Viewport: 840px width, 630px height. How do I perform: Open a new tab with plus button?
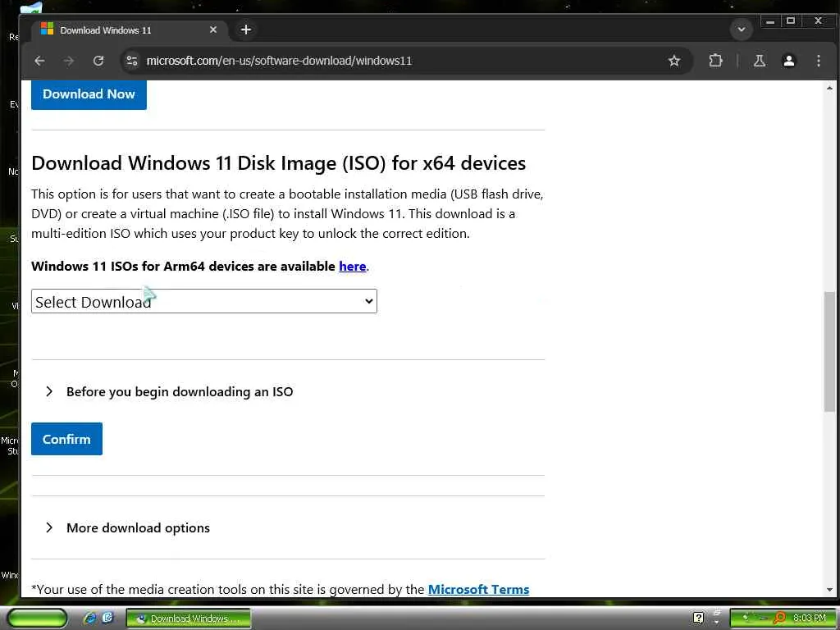click(x=246, y=30)
